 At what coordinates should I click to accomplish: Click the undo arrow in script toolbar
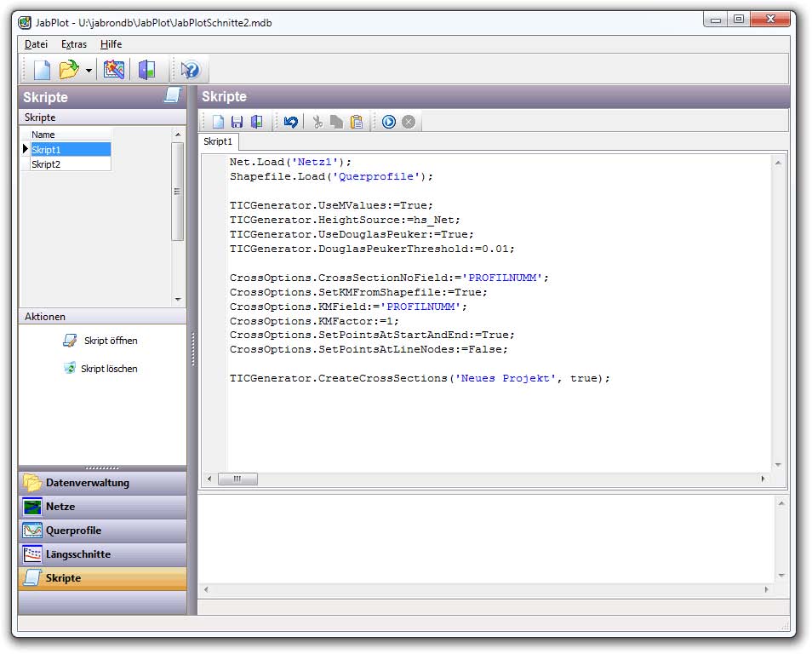(x=291, y=122)
